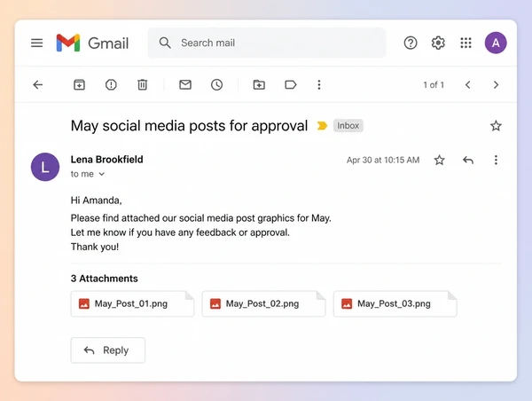532x401 pixels.
Task: Star the conversation beside the subject
Action: pyautogui.click(x=496, y=126)
